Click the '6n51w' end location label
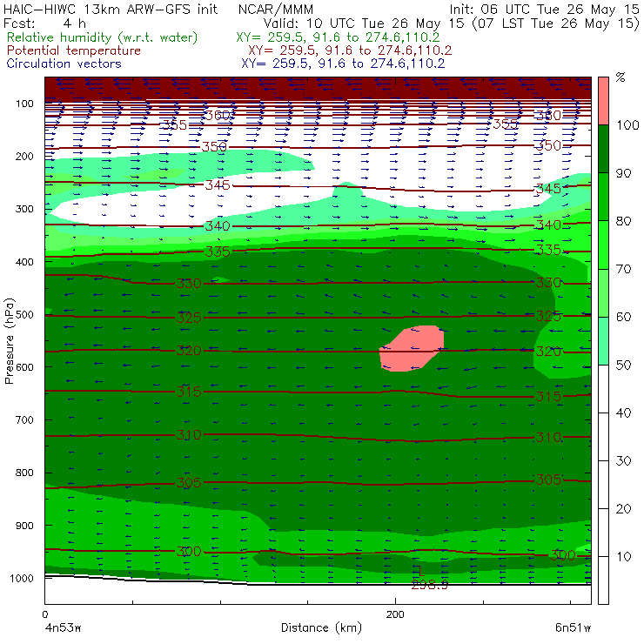The image size is (644, 644). click(x=573, y=628)
